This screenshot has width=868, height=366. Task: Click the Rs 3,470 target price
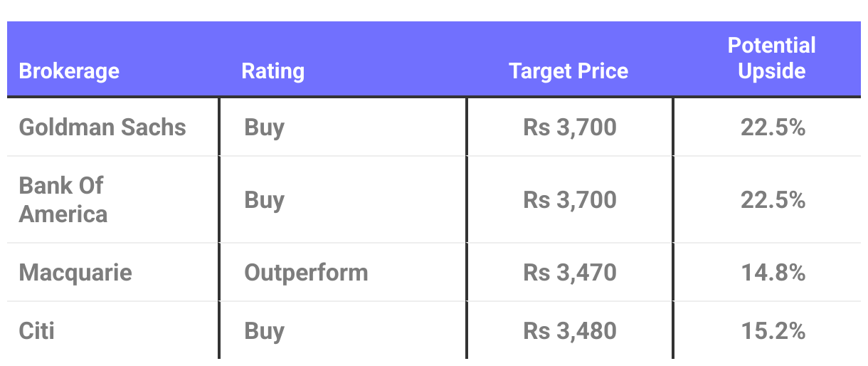coord(570,273)
